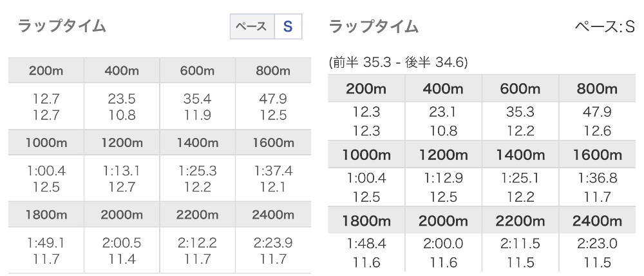
Task: Click the 35.4 cell under 600m
Action: pos(198,99)
